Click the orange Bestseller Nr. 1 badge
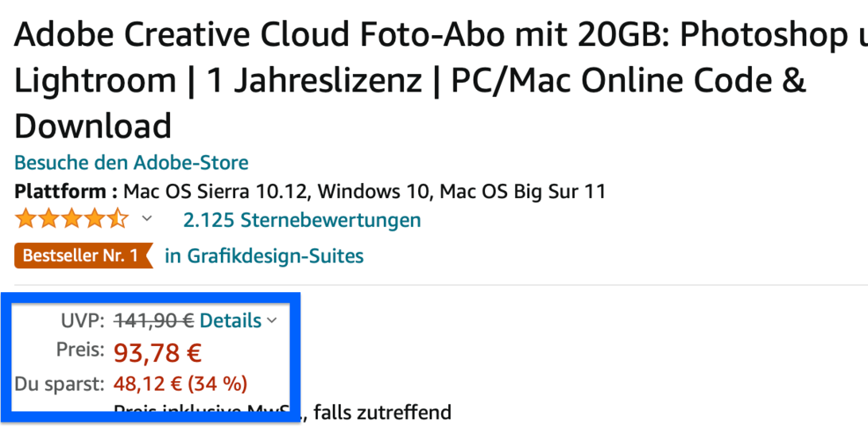 81,255
